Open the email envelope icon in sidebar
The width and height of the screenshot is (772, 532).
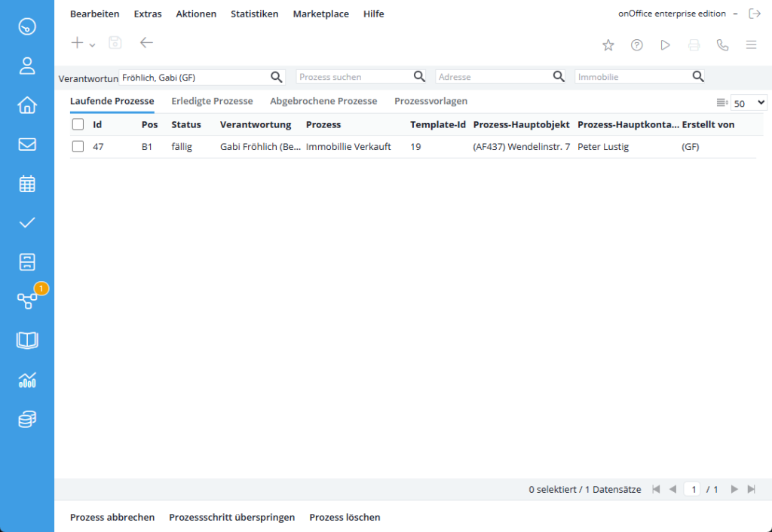pos(27,144)
